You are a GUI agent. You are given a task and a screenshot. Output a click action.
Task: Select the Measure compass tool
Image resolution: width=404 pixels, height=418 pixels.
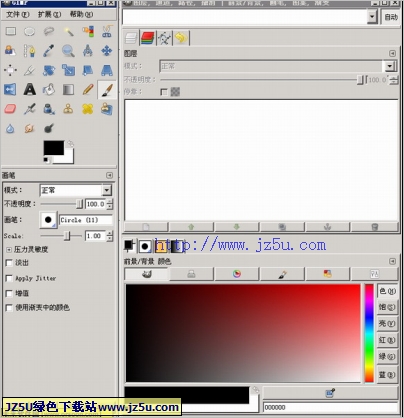88,51
